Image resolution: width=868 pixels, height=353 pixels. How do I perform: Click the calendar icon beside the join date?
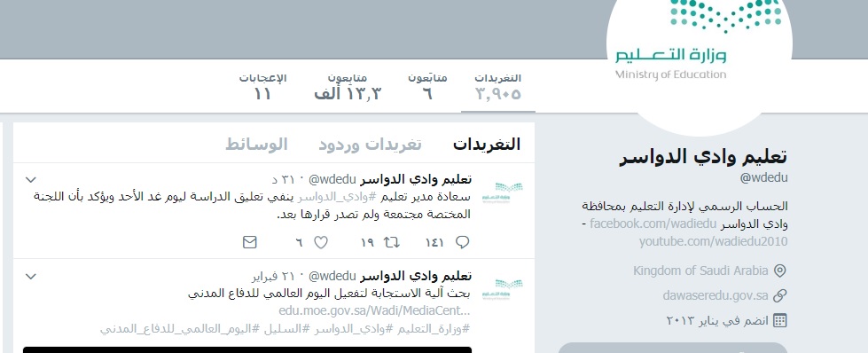(780, 320)
